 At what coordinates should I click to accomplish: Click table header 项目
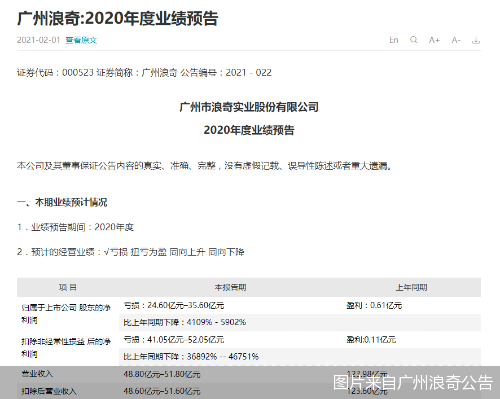point(68,287)
